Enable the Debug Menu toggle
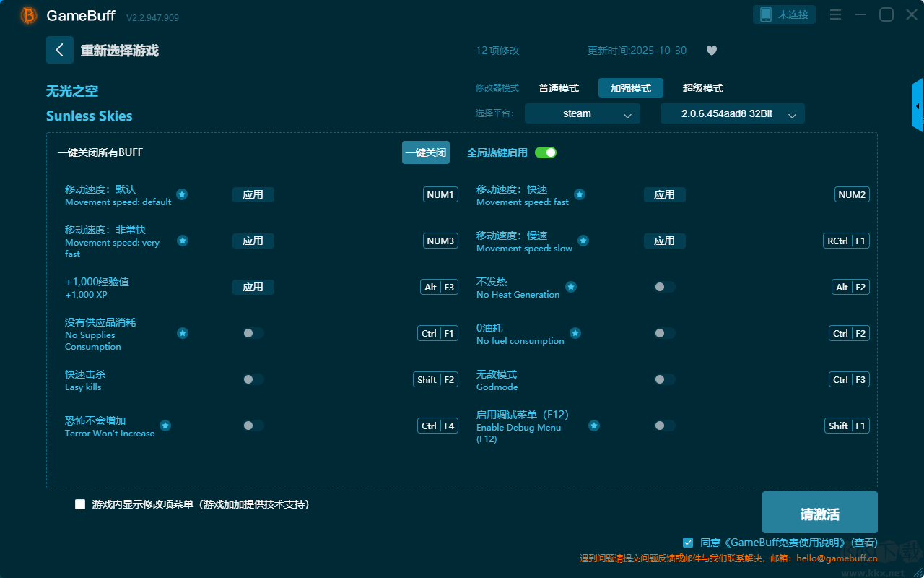 [x=665, y=426]
